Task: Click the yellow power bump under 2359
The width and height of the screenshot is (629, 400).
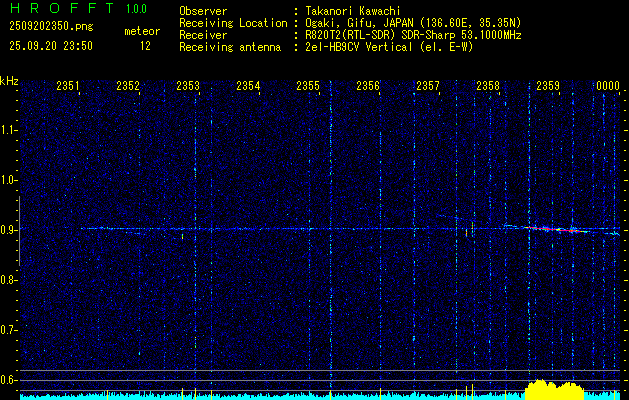Action: (x=554, y=389)
